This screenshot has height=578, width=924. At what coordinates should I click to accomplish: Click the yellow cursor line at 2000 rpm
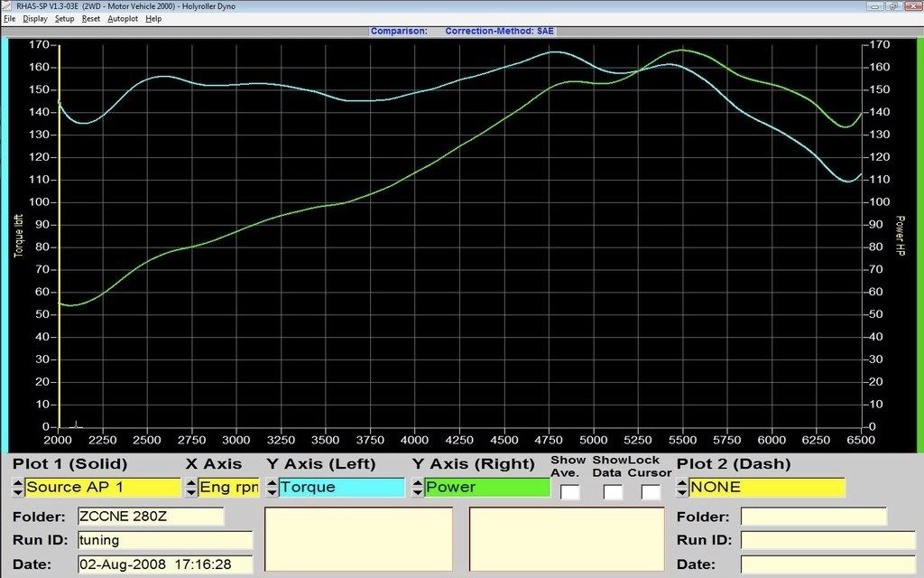(60, 236)
